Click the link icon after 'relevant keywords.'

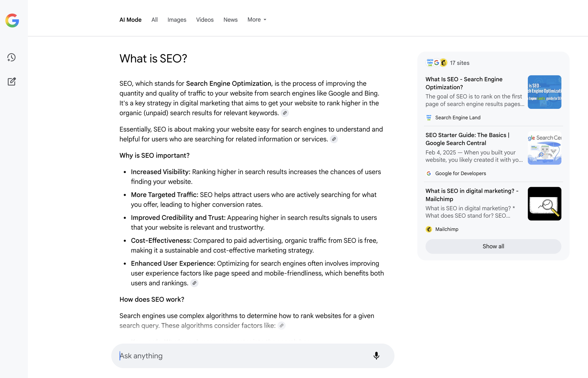tap(285, 113)
